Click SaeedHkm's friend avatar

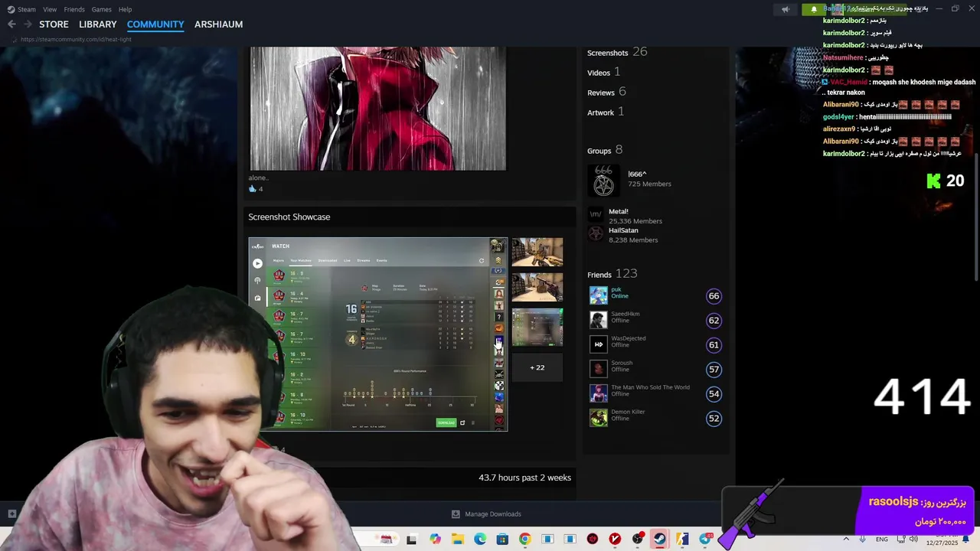[x=598, y=320]
